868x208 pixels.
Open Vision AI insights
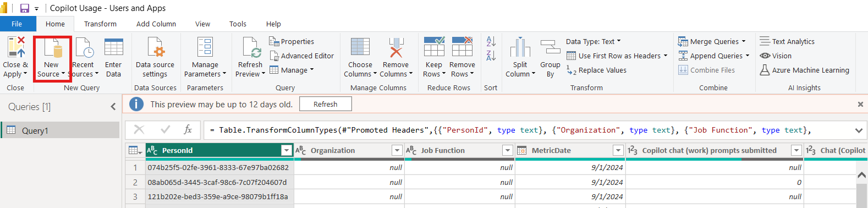pos(776,56)
